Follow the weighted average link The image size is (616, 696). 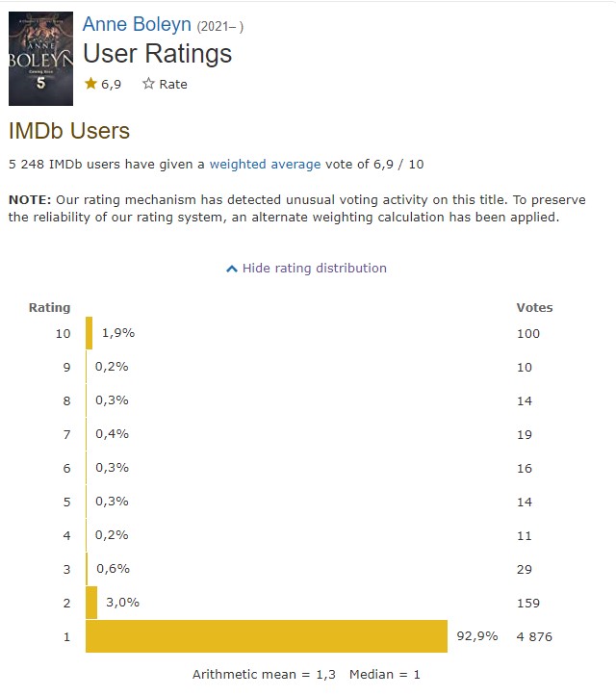pos(265,164)
